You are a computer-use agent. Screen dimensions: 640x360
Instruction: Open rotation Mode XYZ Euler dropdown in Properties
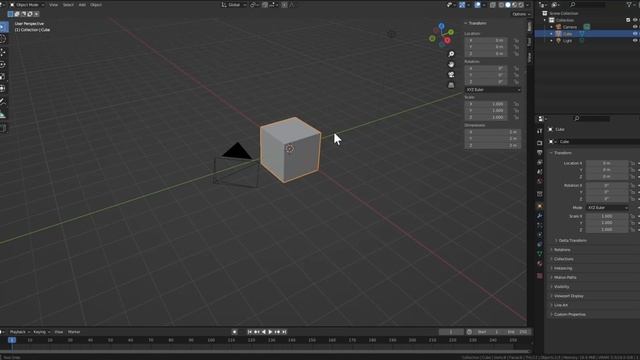click(607, 208)
